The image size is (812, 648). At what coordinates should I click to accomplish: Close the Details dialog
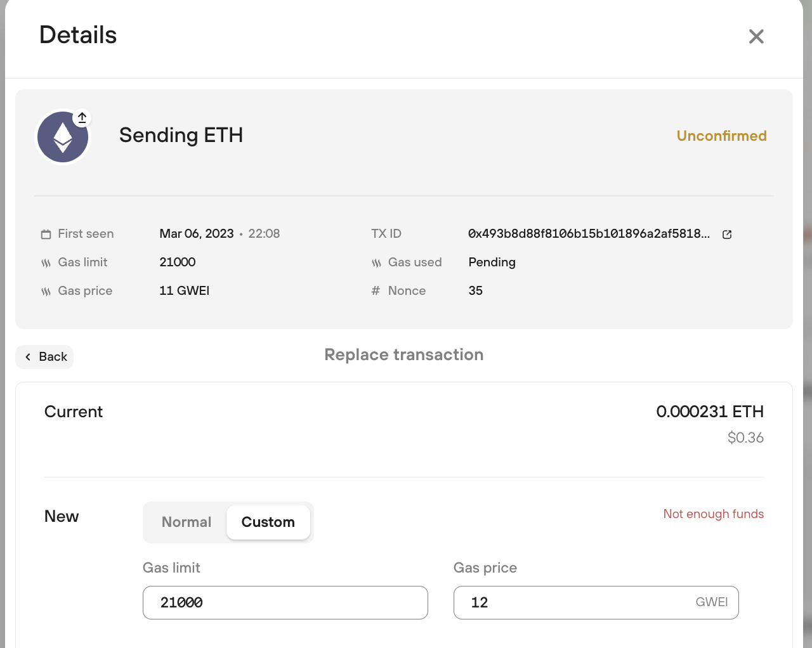756,36
